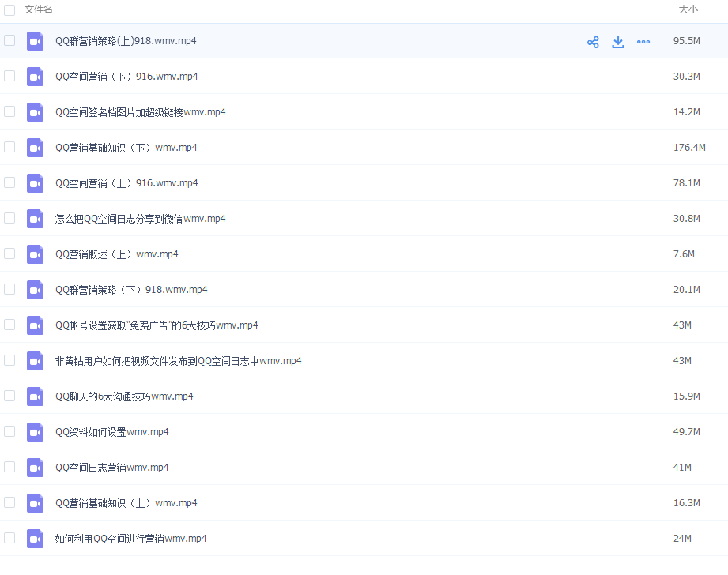Click video icon of QQ聊天的6大沟通技巧

click(x=36, y=396)
